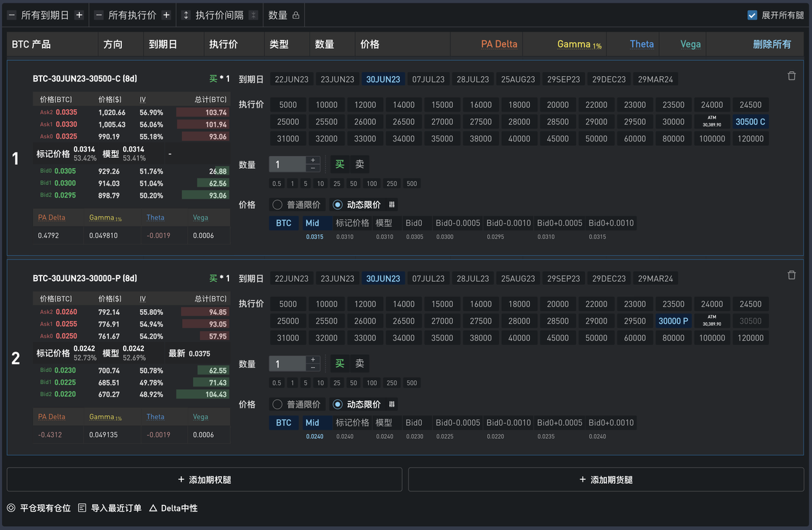Increase leg 1 quantity with plus stepper

click(313, 161)
